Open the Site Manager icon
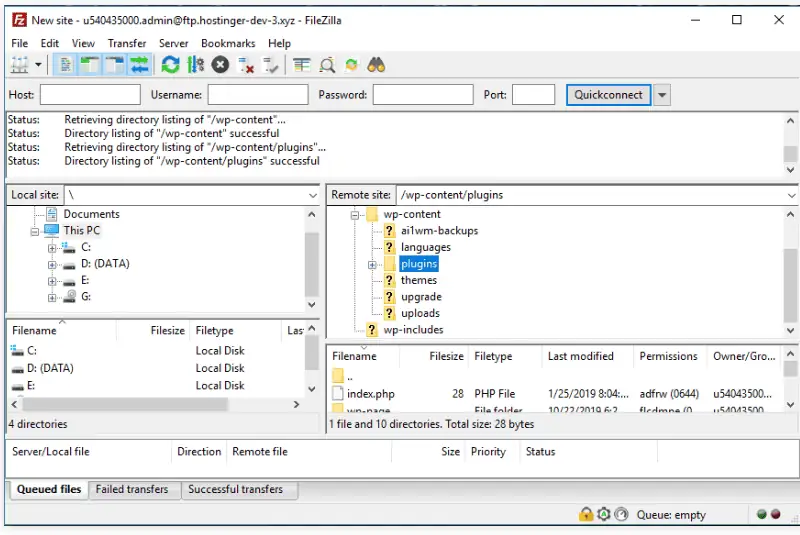The height and width of the screenshot is (535, 800). (19, 65)
